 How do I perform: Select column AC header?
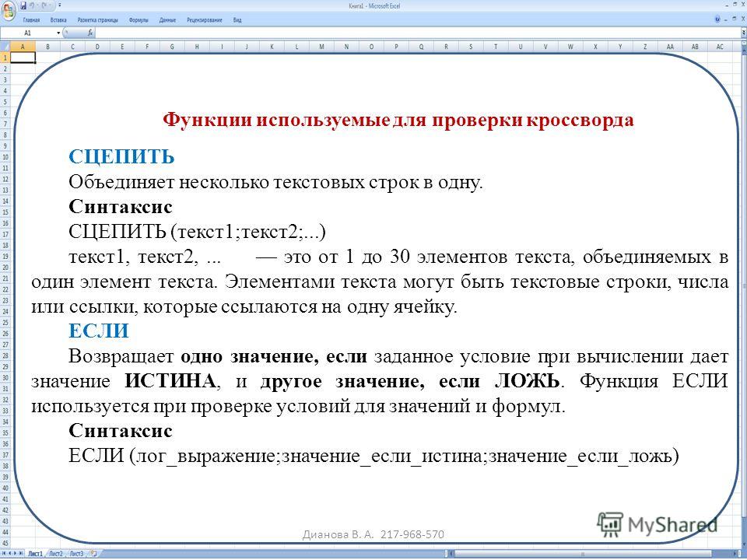coord(720,47)
